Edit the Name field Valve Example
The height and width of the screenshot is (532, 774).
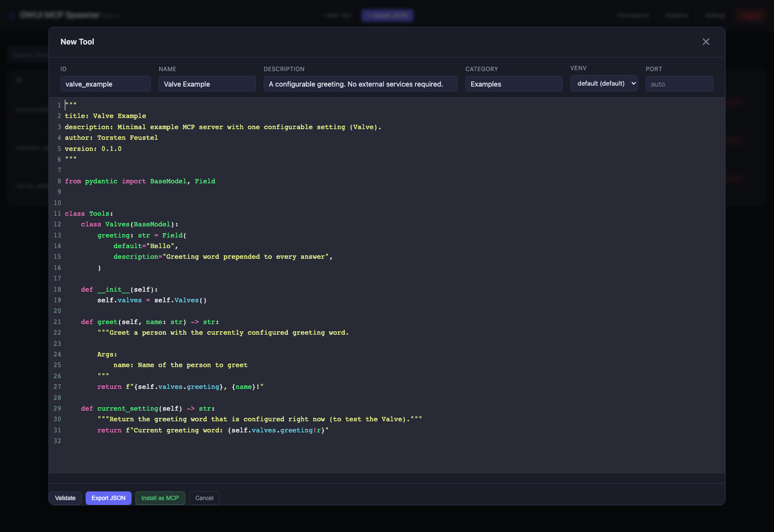click(x=207, y=84)
